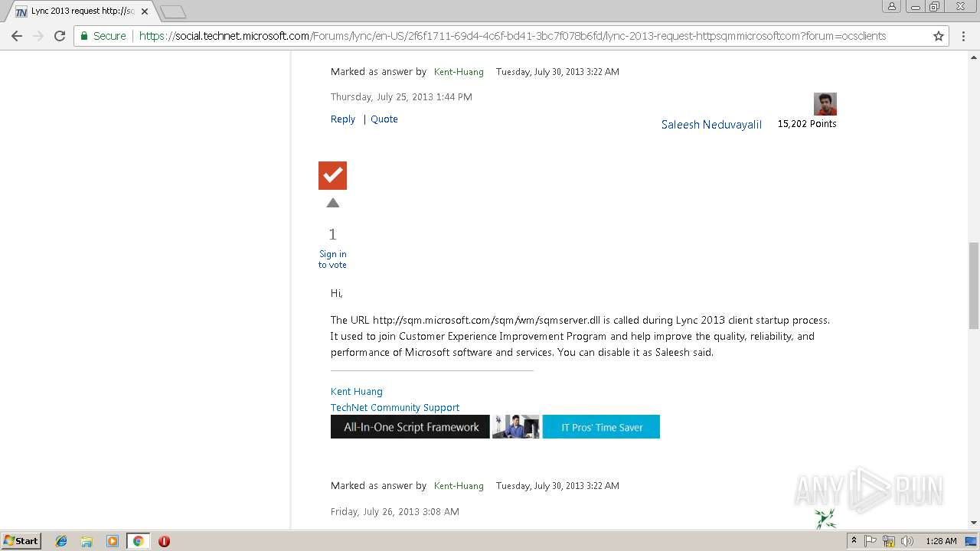The width and height of the screenshot is (980, 551).
Task: Click scrollbar down arrow
Action: (974, 523)
